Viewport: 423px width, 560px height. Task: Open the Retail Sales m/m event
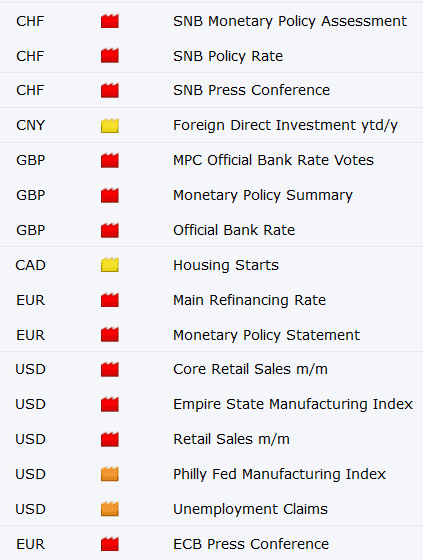point(232,439)
